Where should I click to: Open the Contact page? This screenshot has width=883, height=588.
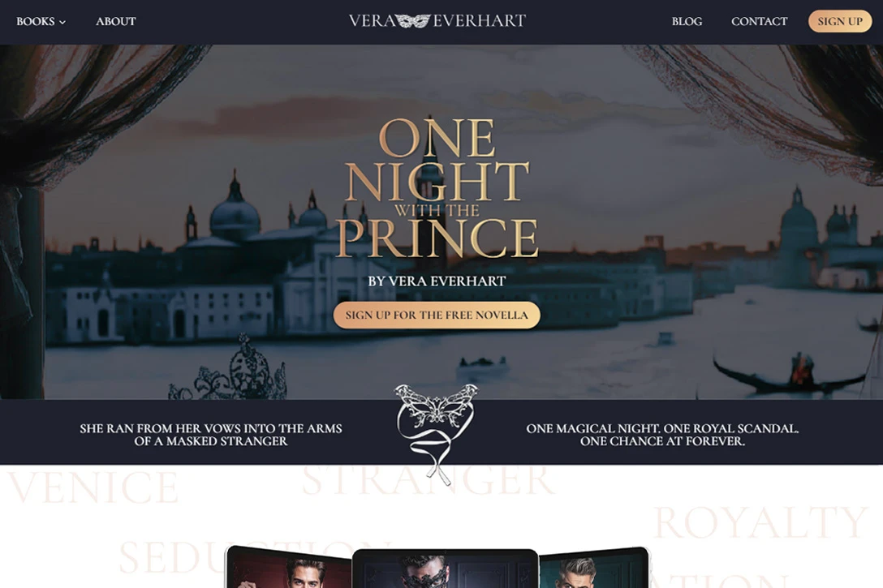(759, 21)
